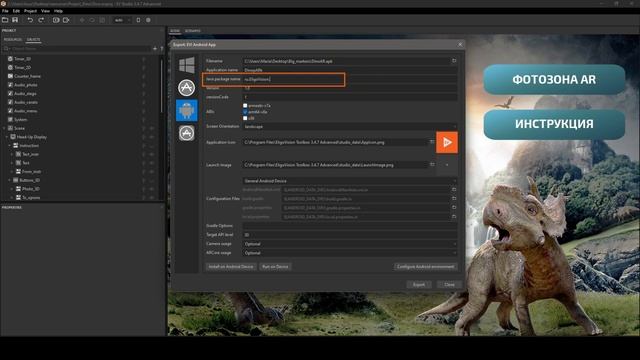
Task: Redo action via toolbar arrow icon
Action: tap(41, 20)
